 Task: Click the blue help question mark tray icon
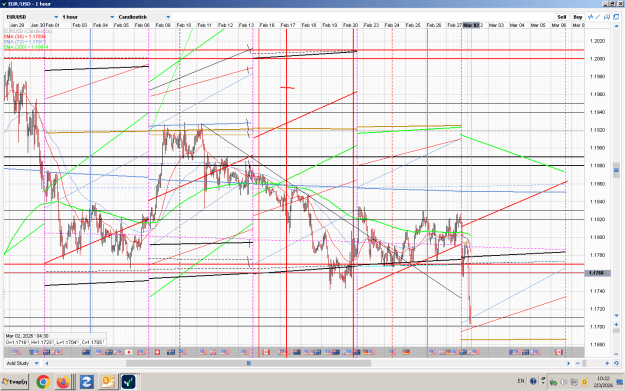coord(533,381)
